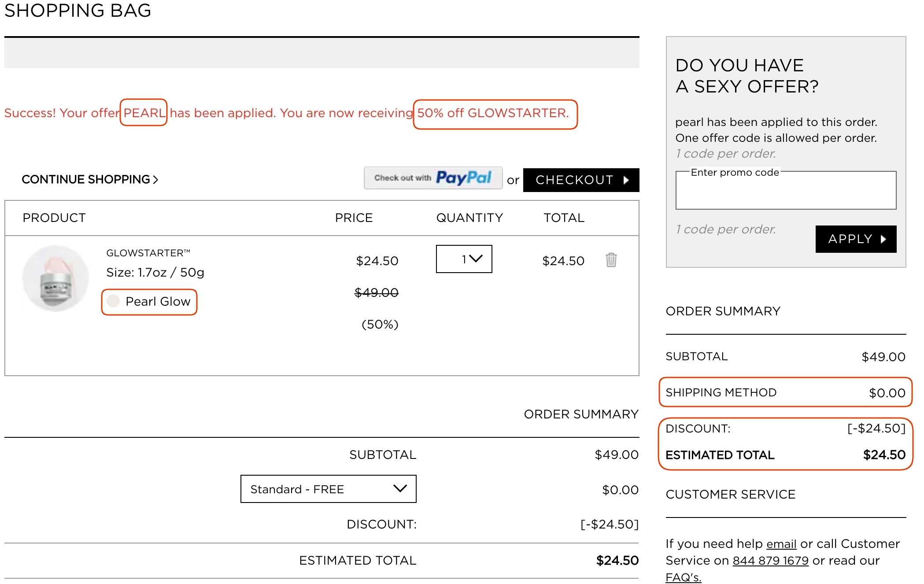Click the struck-through $49.00 original price
The image size is (924, 584).
click(377, 292)
